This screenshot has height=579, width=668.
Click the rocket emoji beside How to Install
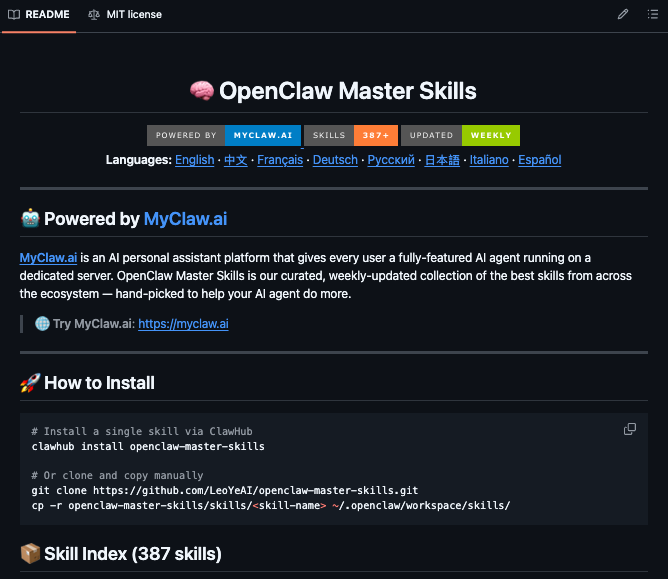pos(30,383)
